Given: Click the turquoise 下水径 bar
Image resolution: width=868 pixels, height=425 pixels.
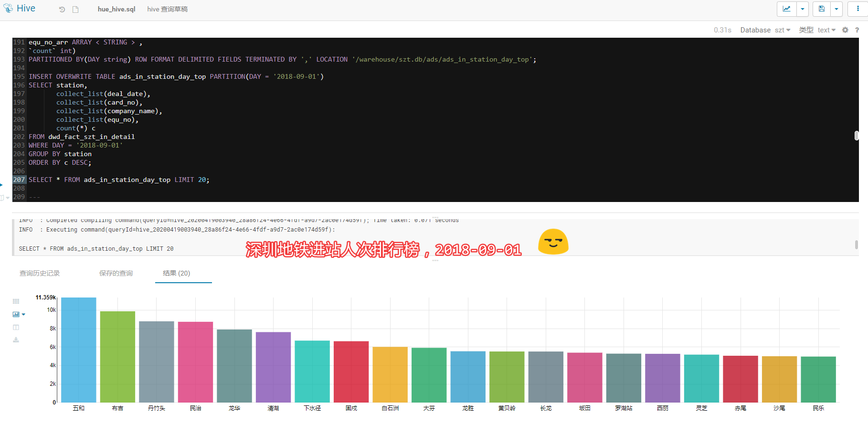Looking at the screenshot, I should tap(312, 372).
